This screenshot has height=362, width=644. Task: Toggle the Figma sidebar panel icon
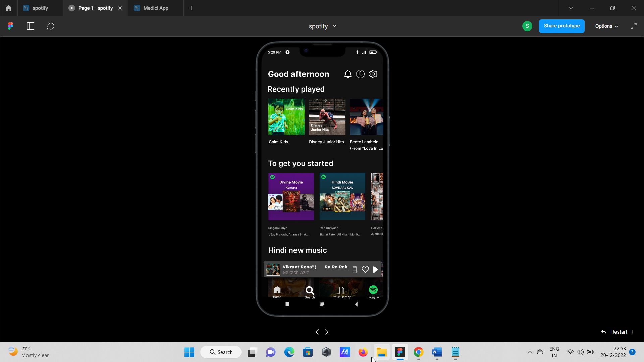click(31, 26)
